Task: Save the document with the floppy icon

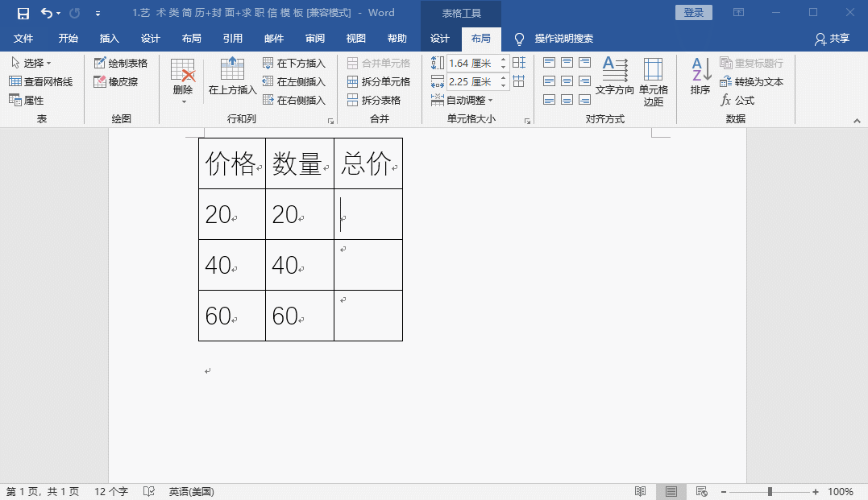Action: tap(23, 13)
